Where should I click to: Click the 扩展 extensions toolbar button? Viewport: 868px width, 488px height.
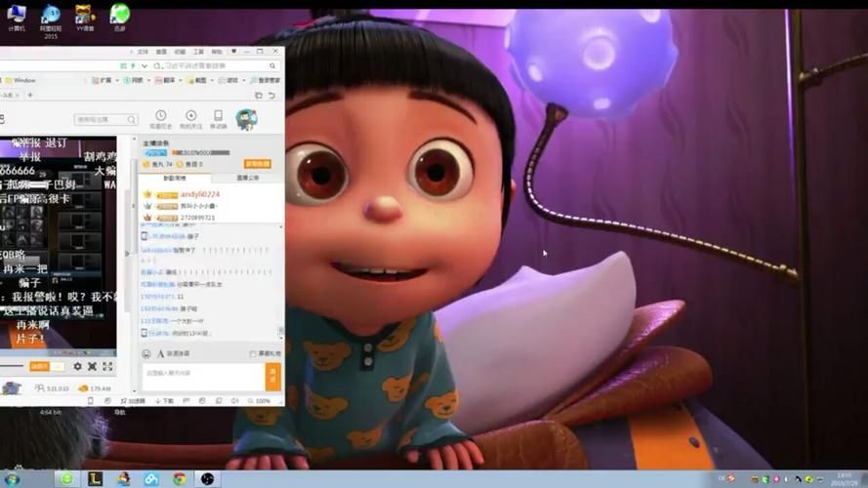pyautogui.click(x=102, y=80)
